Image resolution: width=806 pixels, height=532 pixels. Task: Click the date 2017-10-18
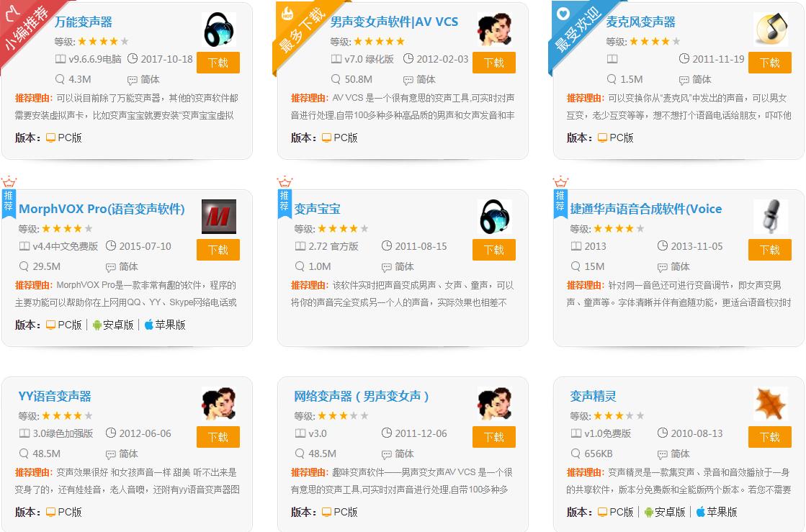[x=166, y=59]
